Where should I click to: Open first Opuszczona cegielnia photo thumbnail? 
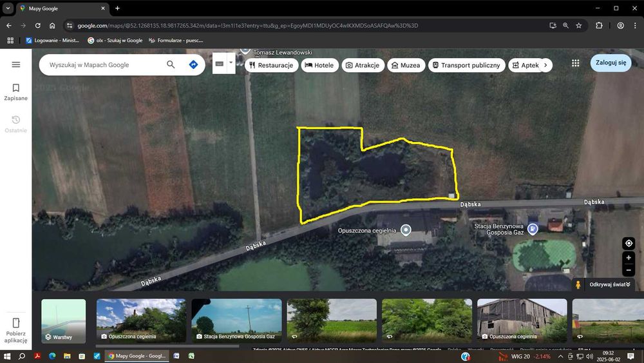(141, 320)
